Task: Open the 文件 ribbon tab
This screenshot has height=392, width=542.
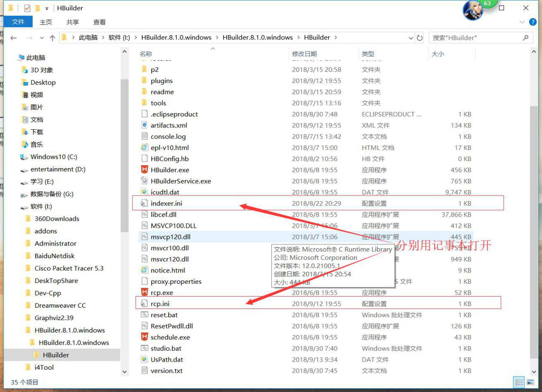Action: click(18, 22)
